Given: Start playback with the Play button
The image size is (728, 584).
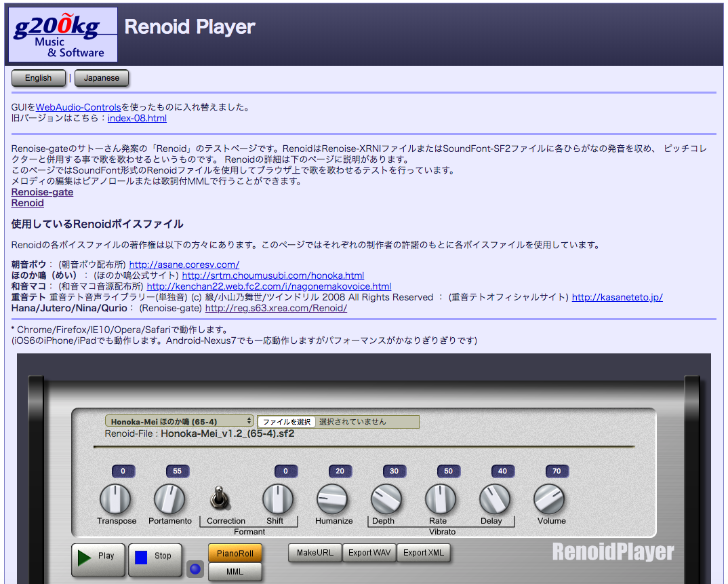Looking at the screenshot, I should coord(98,559).
